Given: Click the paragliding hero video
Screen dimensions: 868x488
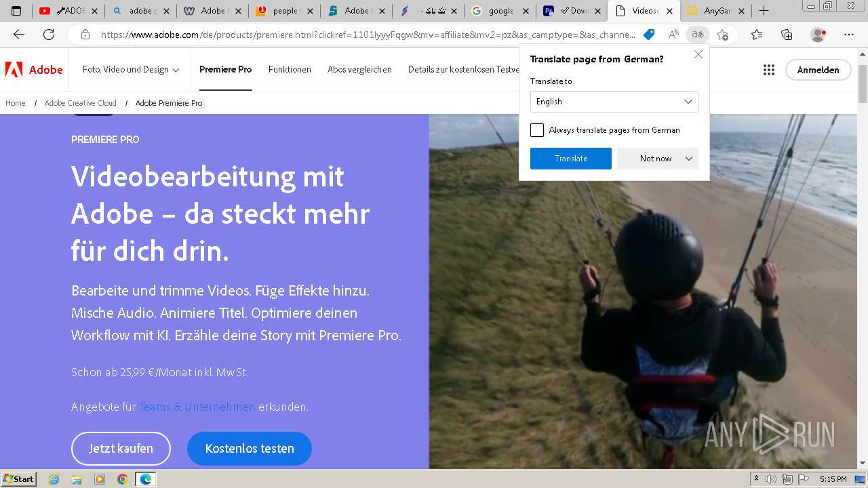Looking at the screenshot, I should pyautogui.click(x=643, y=291).
